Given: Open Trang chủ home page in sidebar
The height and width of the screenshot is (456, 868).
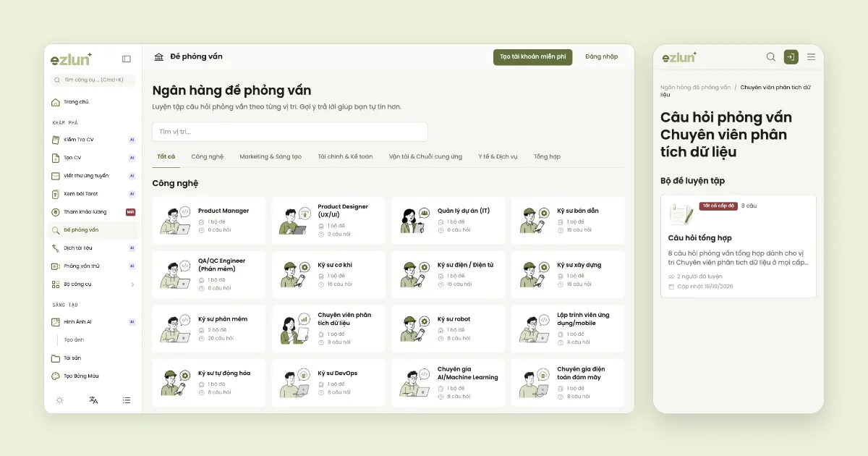Looking at the screenshot, I should (93, 102).
